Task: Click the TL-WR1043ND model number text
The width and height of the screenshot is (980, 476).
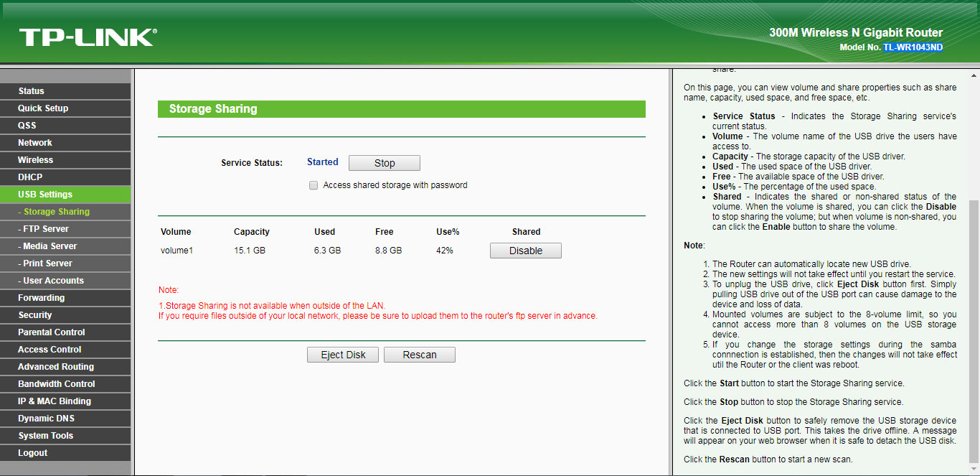Action: [913, 47]
